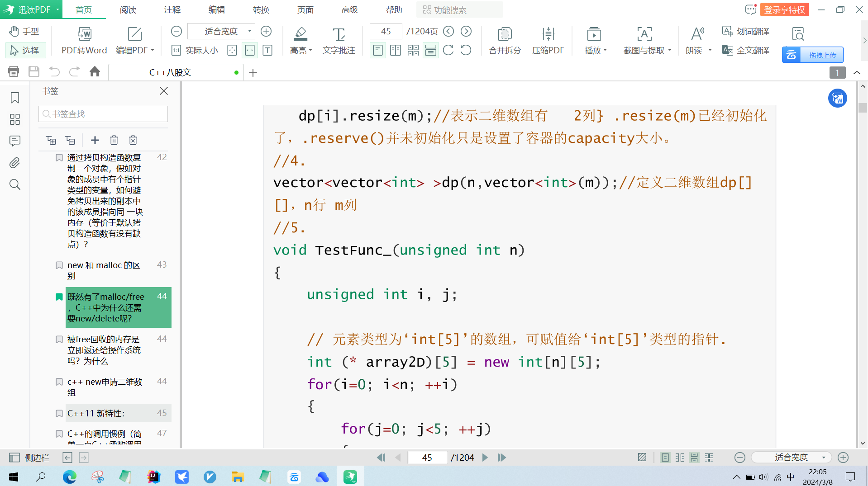
Task: Click the print icon
Action: pos(14,71)
